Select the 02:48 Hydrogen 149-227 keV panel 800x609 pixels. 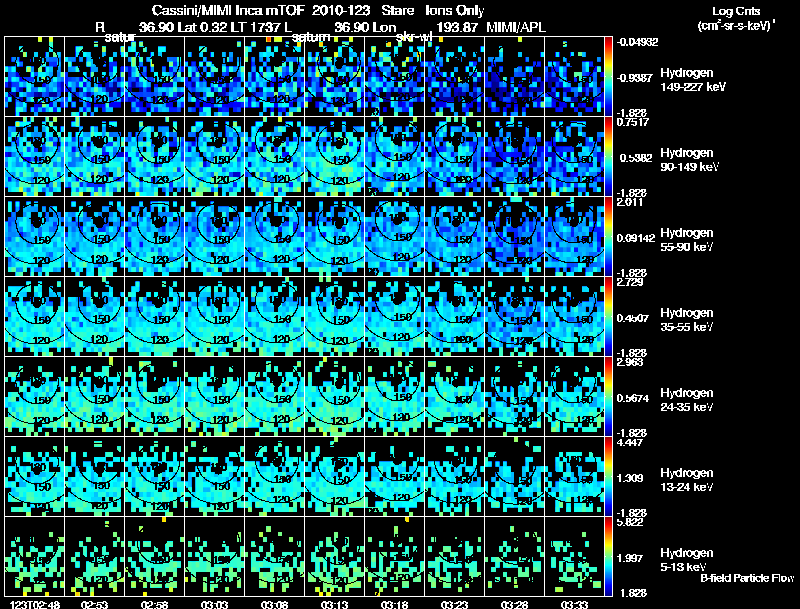pos(34,77)
